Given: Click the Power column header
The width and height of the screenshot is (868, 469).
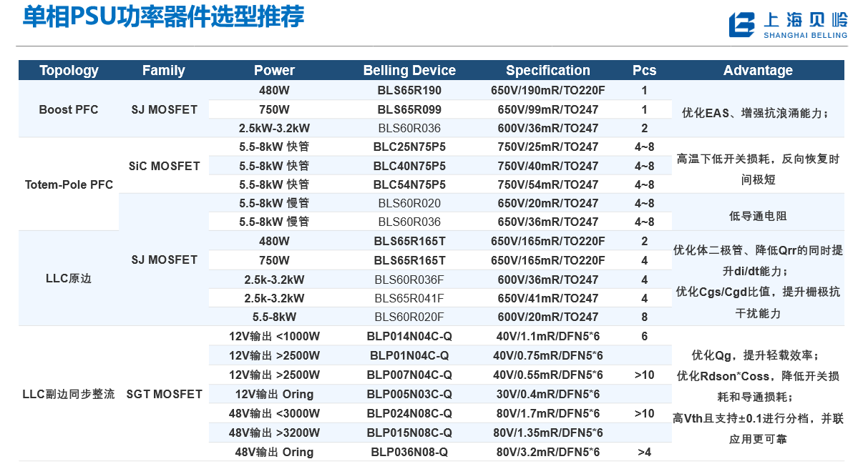Looking at the screenshot, I should 274,70.
